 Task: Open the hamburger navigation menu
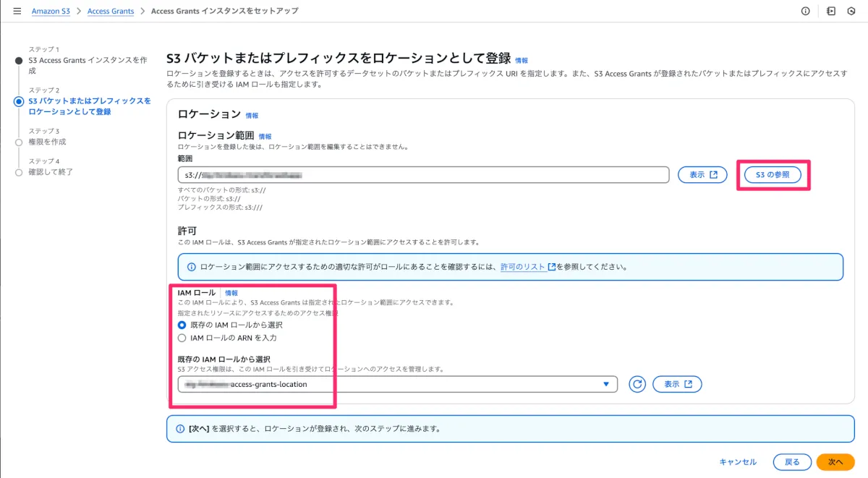tap(17, 11)
